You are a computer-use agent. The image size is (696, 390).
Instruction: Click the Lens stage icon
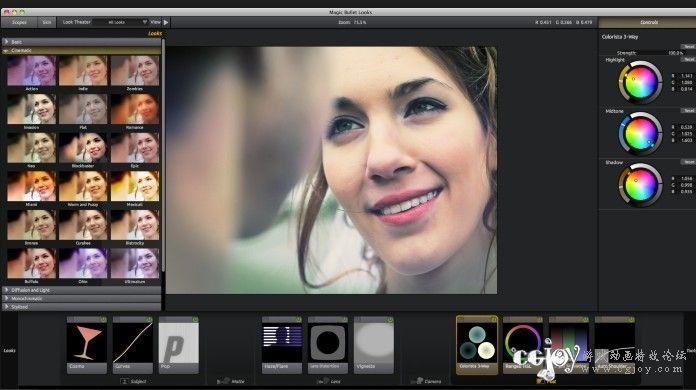[x=323, y=381]
